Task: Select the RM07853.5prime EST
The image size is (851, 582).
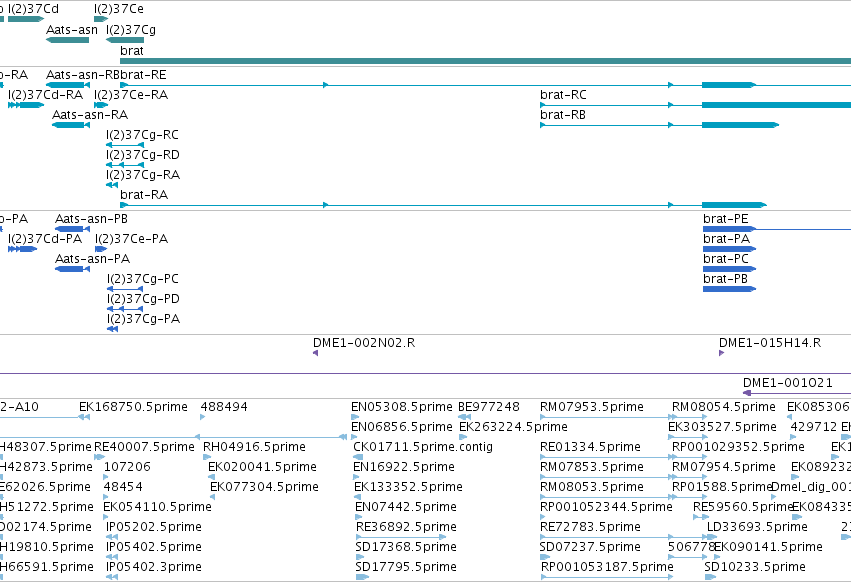Action: point(592,467)
